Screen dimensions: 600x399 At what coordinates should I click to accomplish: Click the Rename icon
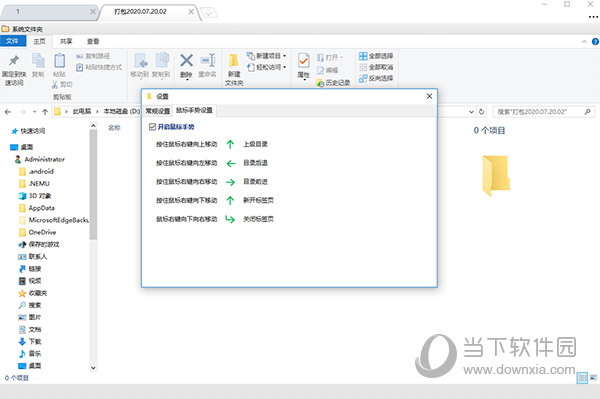208,60
